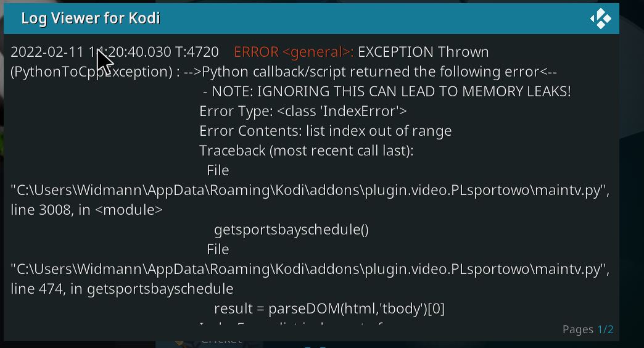Image resolution: width=644 pixels, height=348 pixels.
Task: Click Error Contents list index line
Action: click(x=325, y=131)
